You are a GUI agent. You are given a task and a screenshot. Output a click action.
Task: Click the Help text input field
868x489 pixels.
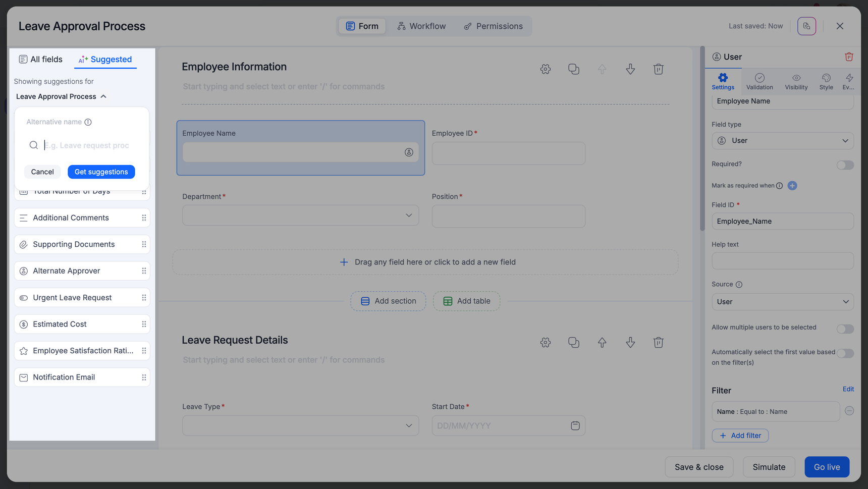tap(782, 261)
